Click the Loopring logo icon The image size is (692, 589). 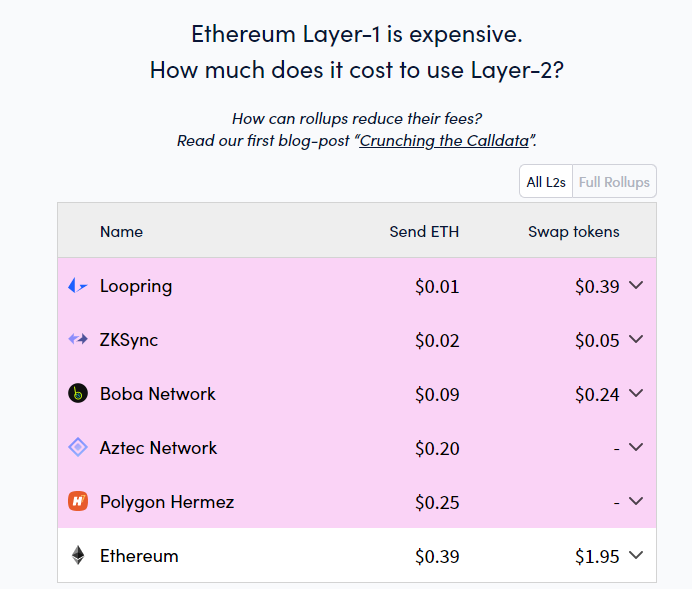click(x=78, y=286)
